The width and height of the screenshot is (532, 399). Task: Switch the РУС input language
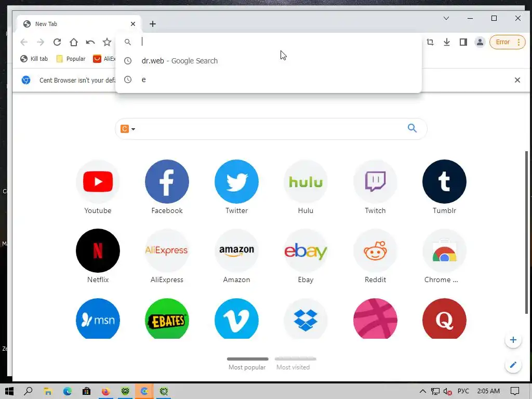tap(463, 391)
